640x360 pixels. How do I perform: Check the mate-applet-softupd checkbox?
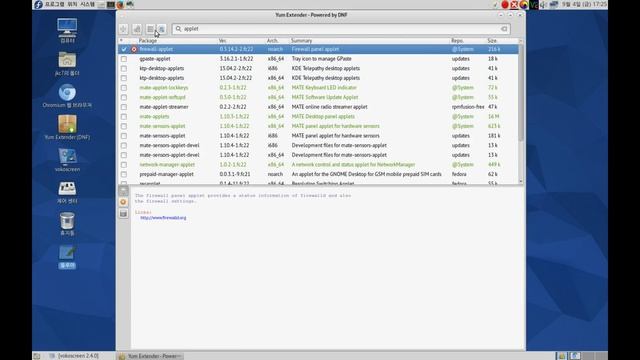tap(124, 98)
